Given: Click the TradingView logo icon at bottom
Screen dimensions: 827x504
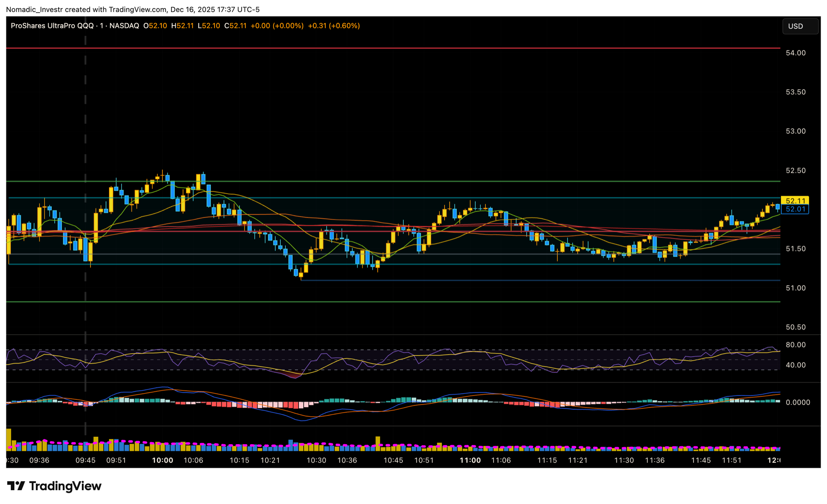Looking at the screenshot, I should [16, 486].
